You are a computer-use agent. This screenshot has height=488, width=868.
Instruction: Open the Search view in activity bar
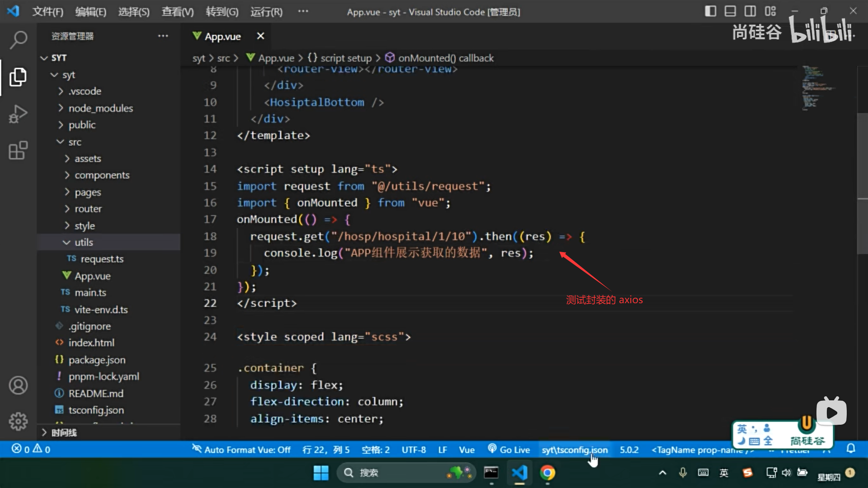tap(18, 40)
